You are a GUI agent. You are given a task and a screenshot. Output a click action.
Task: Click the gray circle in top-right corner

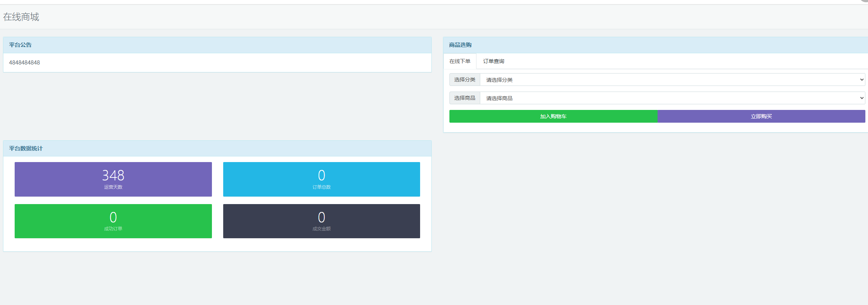pos(865,1)
